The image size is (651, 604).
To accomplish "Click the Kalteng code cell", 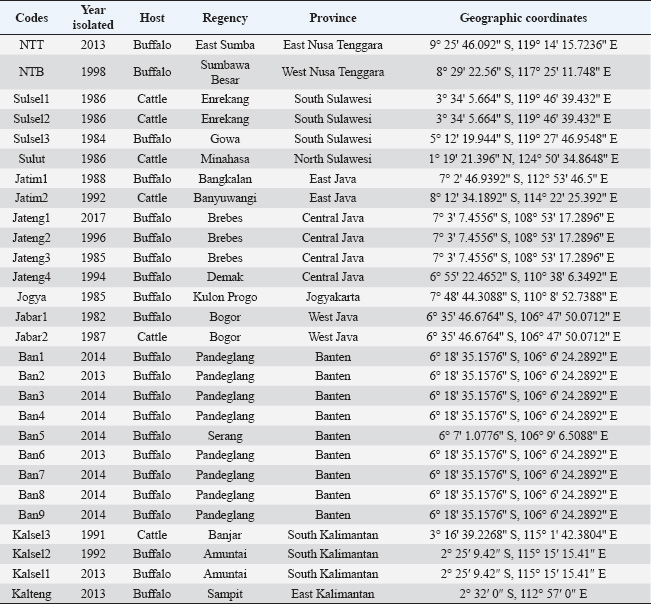I will pyautogui.click(x=30, y=593).
